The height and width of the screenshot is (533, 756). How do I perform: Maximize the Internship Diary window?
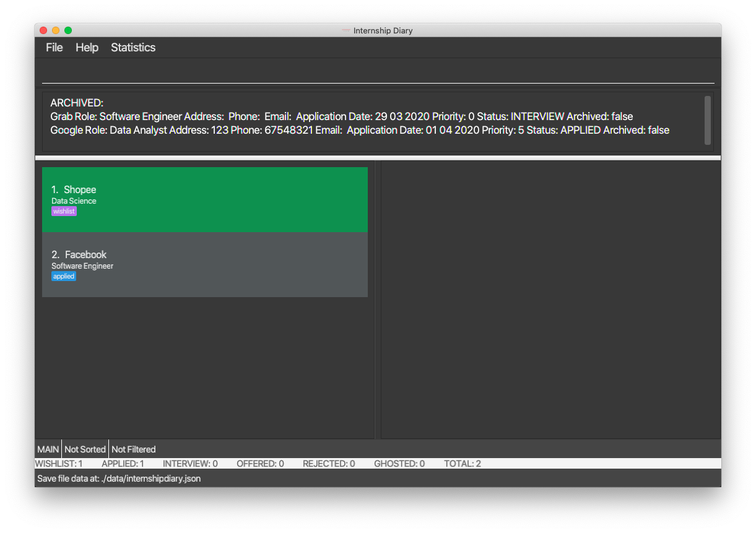tap(68, 30)
